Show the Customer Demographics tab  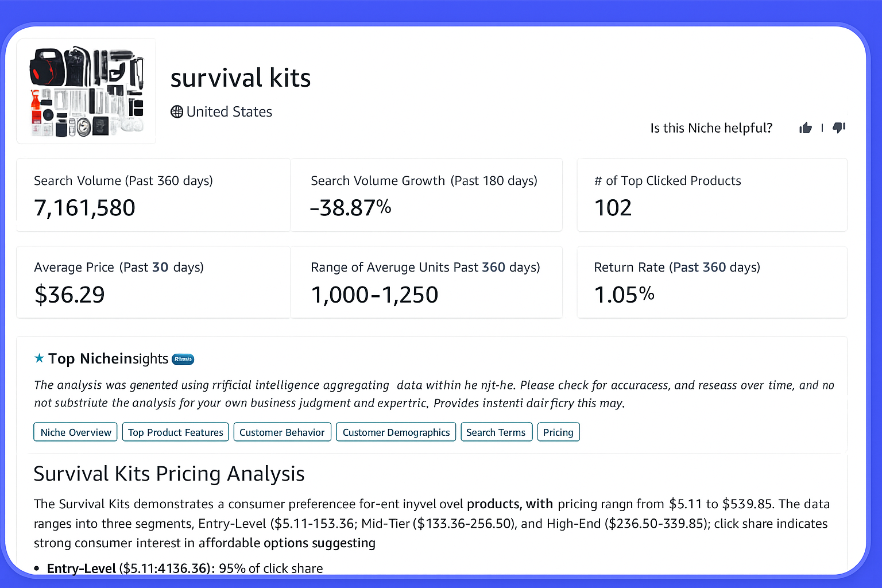click(x=396, y=432)
